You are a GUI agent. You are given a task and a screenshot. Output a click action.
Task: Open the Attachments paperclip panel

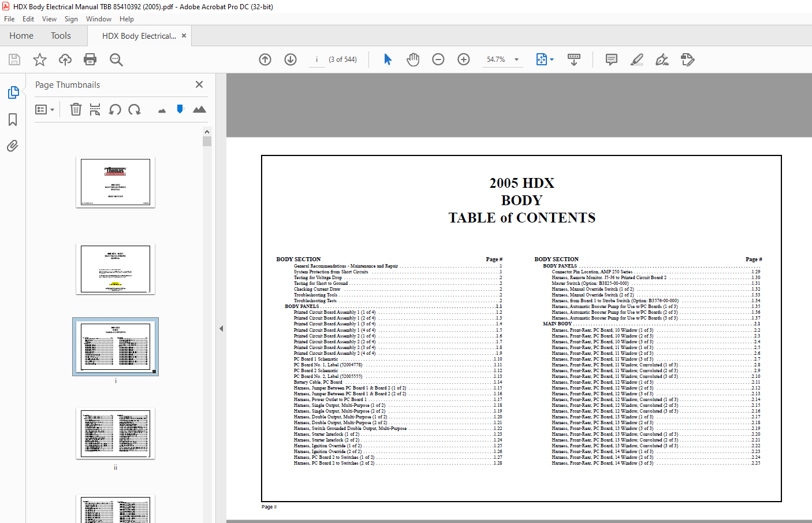(x=13, y=146)
